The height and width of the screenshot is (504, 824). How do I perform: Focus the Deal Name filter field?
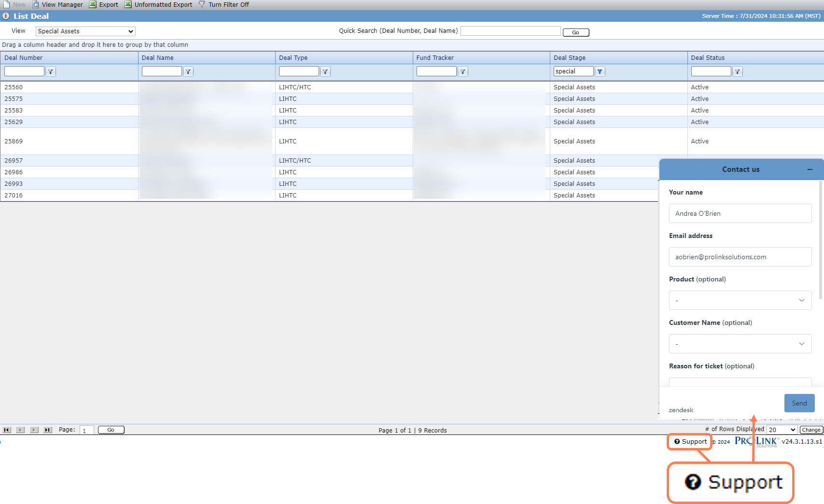pos(162,71)
